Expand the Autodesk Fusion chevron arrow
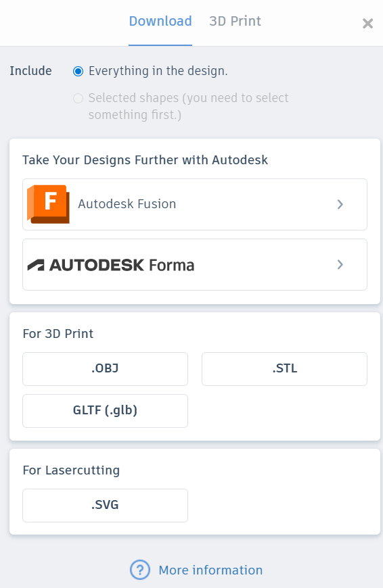The width and height of the screenshot is (383, 588). point(340,204)
